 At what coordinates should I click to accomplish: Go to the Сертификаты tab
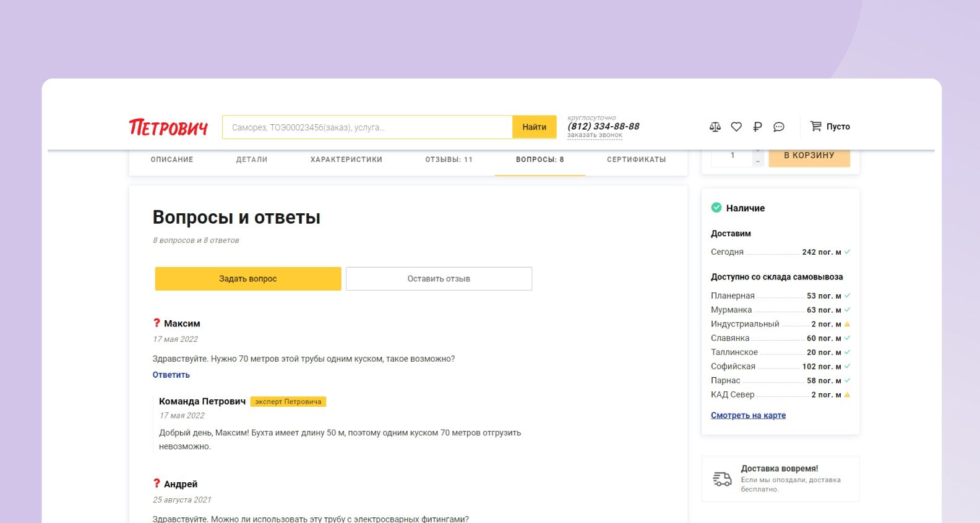point(636,159)
